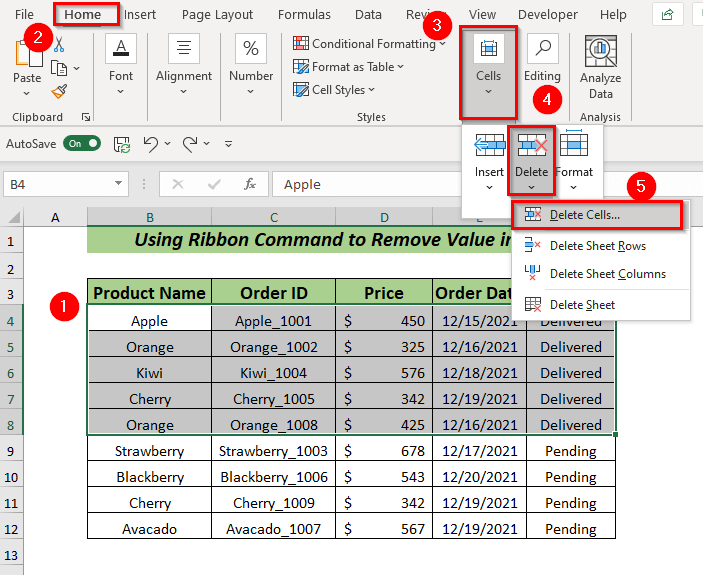Click the Cut scissors icon
This screenshot has width=703, height=575.
click(59, 44)
